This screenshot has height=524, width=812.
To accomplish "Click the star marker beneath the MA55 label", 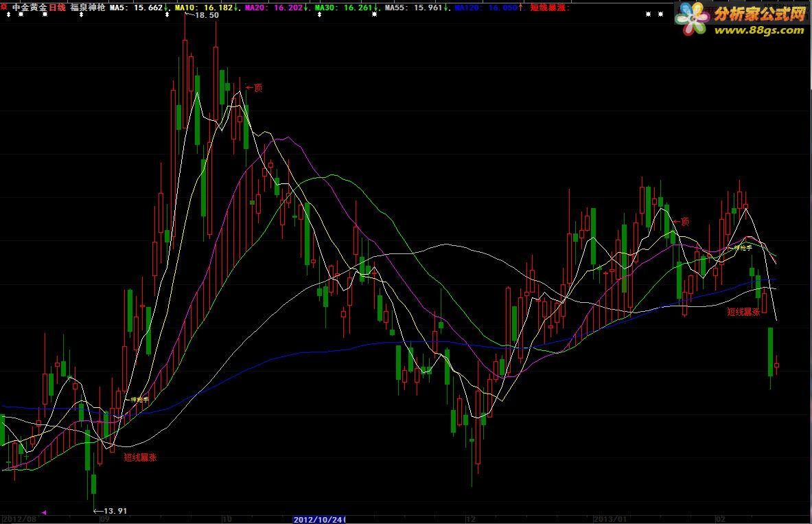I will [374, 14].
